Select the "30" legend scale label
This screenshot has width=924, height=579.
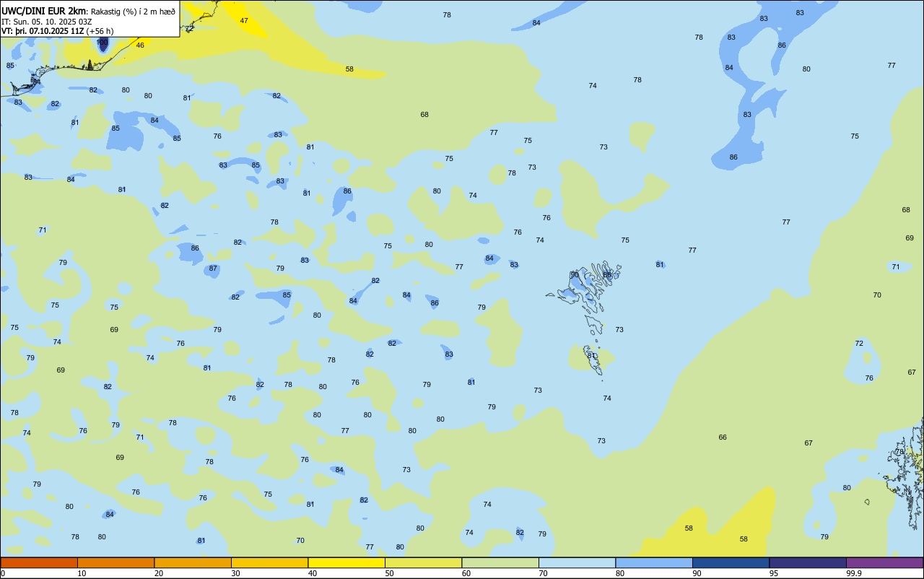[235, 573]
